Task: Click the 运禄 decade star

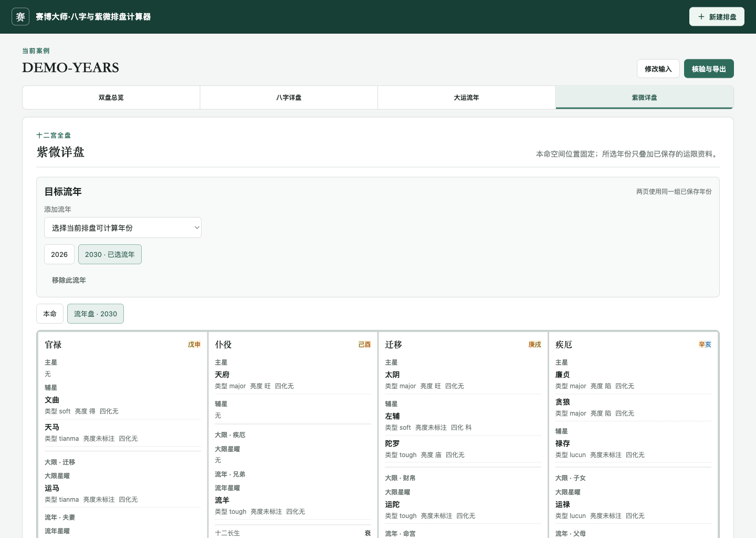Action: coord(562,504)
